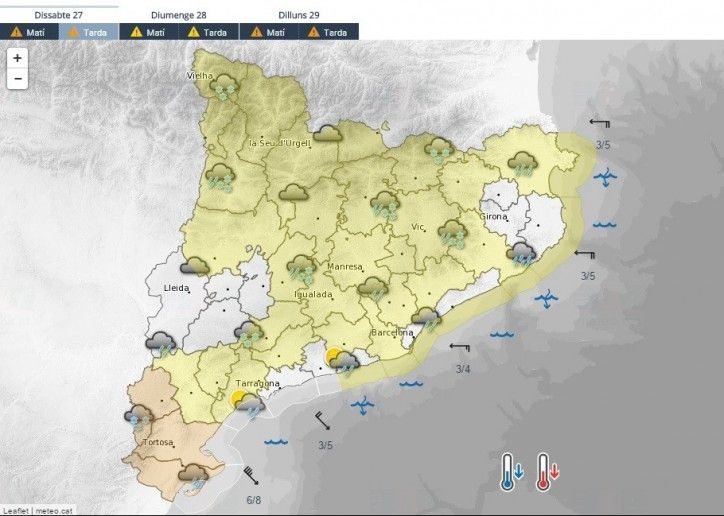Screen dimensions: 724x516
Task: Click rain cloud icon southeast of Girona
Action: (521, 255)
